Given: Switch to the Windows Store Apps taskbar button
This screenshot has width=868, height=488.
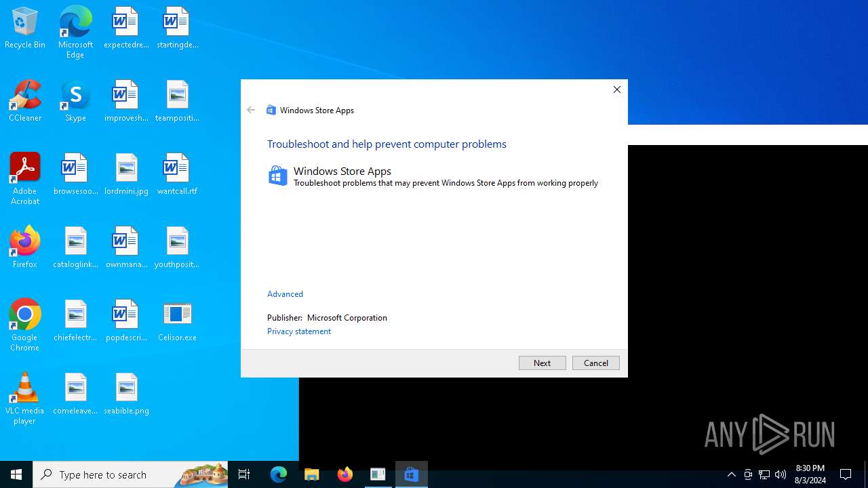Looking at the screenshot, I should [x=412, y=474].
